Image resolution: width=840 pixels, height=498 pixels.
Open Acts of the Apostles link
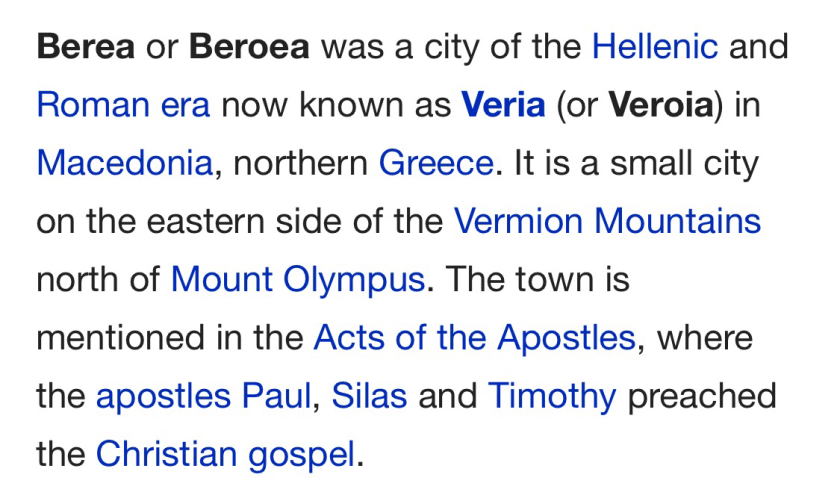[x=474, y=338]
